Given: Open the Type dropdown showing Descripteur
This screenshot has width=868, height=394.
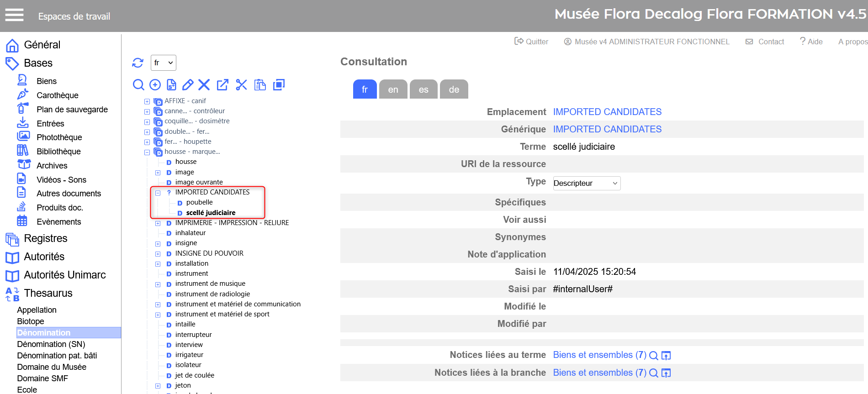Looking at the screenshot, I should pyautogui.click(x=586, y=183).
